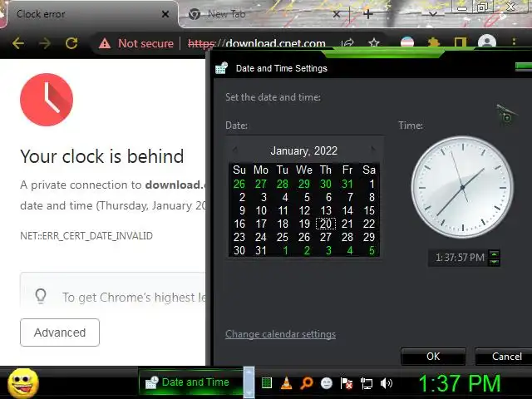Open the Chrome three-dot menu
This screenshot has height=399, width=532.
[x=514, y=42]
